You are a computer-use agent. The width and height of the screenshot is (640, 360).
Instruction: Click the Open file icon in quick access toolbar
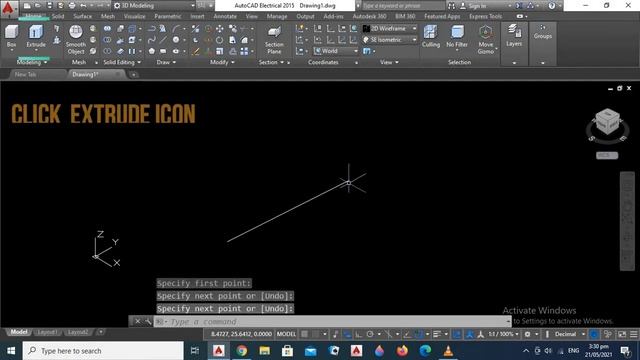pyautogui.click(x=38, y=6)
